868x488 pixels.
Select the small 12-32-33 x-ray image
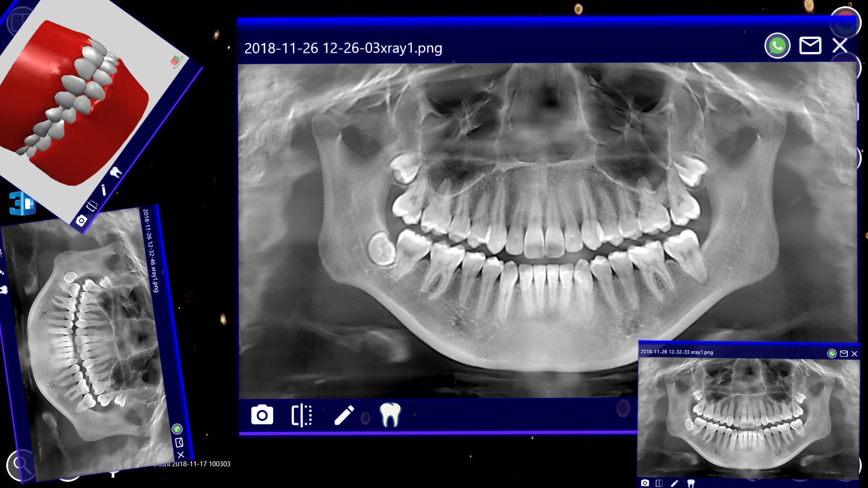(x=748, y=418)
